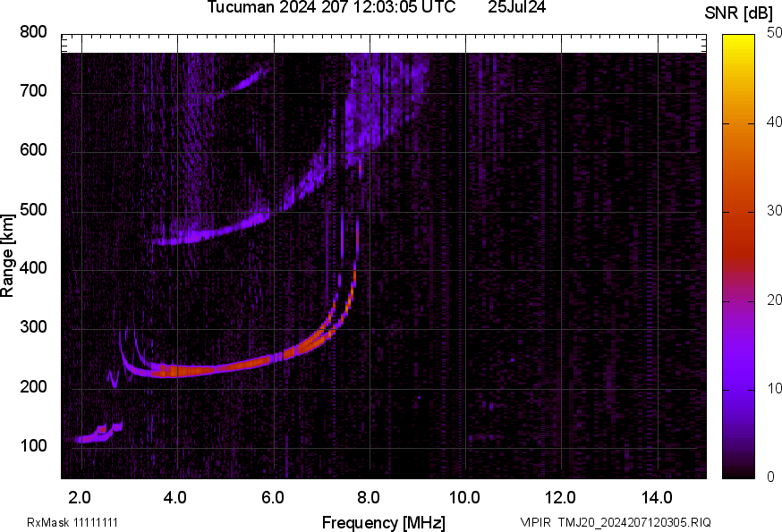Click the date label '25Jul24'
This screenshot has height=532, width=782.
tap(516, 7)
